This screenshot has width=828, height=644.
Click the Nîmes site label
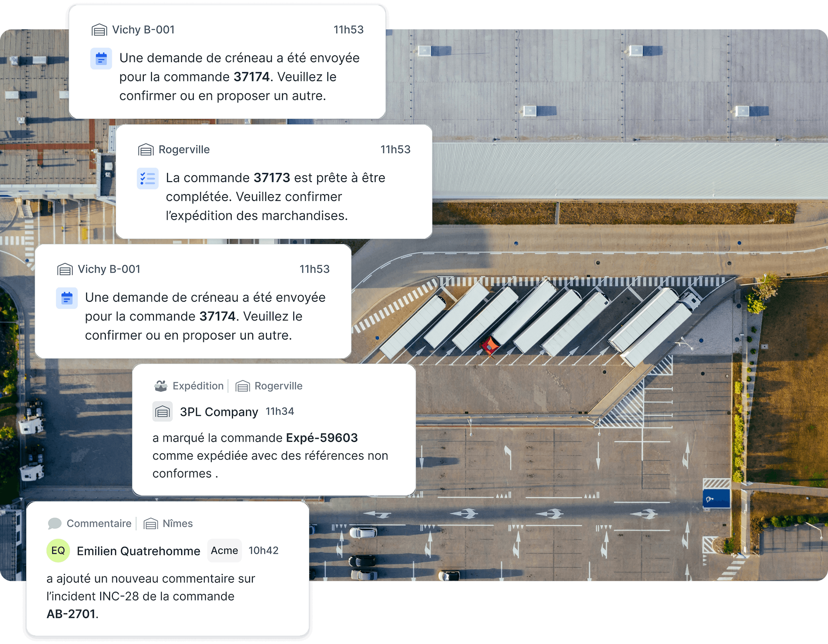click(x=178, y=523)
